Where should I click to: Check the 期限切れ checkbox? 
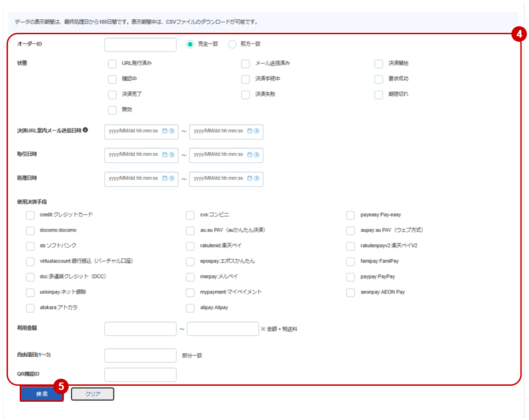[379, 95]
